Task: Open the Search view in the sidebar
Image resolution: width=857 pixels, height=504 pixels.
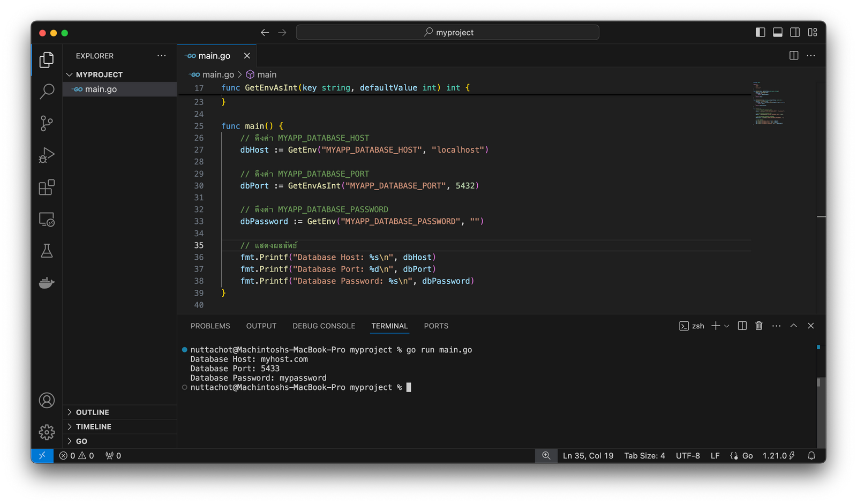Action: click(47, 92)
